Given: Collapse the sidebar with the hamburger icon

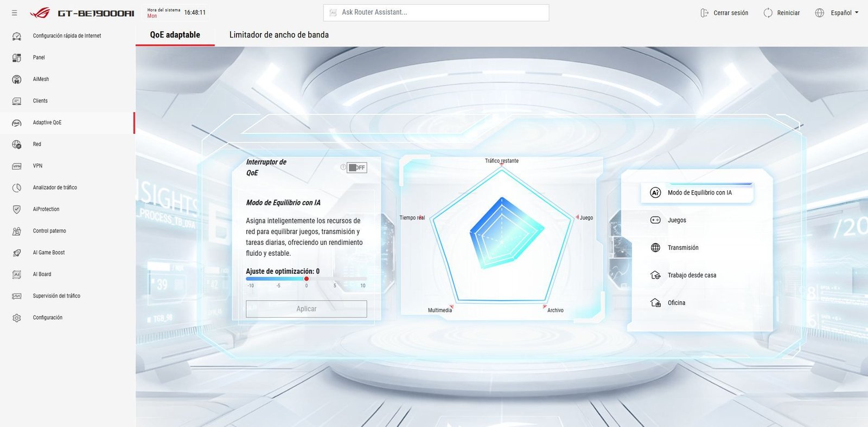Looking at the screenshot, I should click(x=15, y=13).
